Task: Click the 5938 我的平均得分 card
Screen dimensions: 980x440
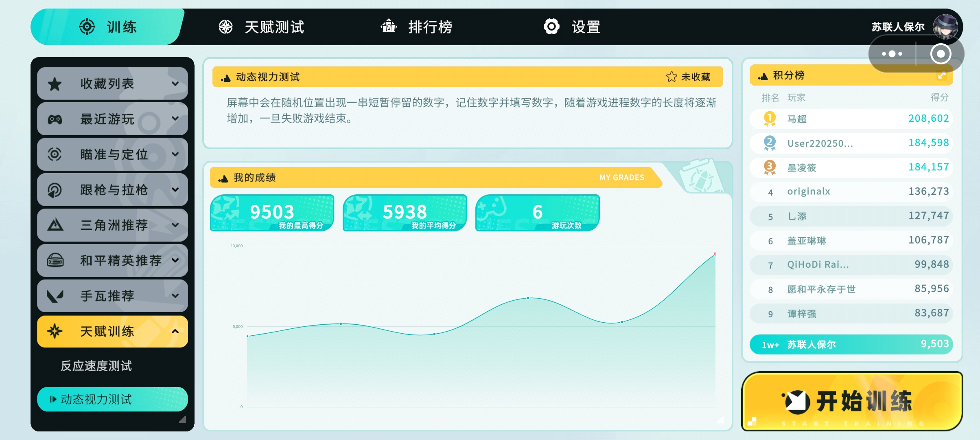Action: click(x=405, y=213)
